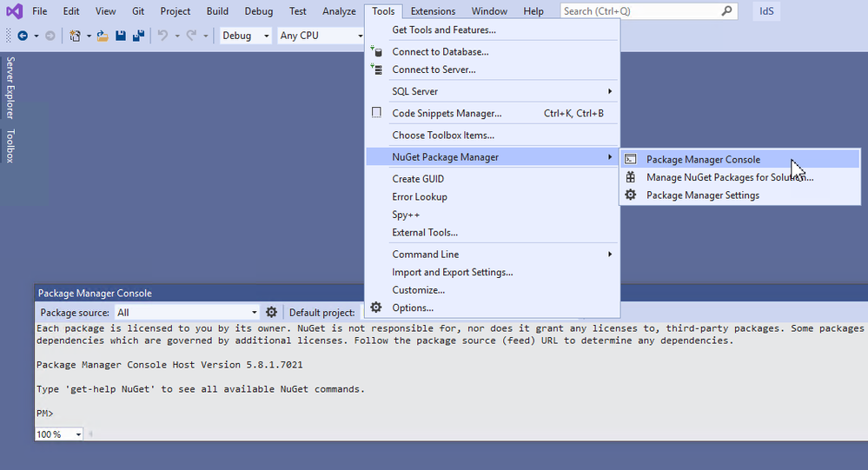868x470 pixels.
Task: Open the Debug configuration dropdown
Action: click(246, 36)
